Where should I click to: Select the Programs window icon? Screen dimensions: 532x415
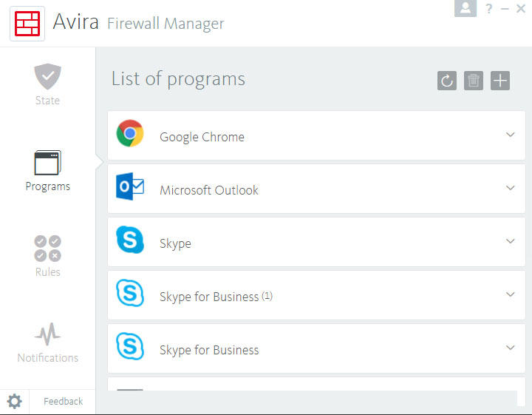47,162
